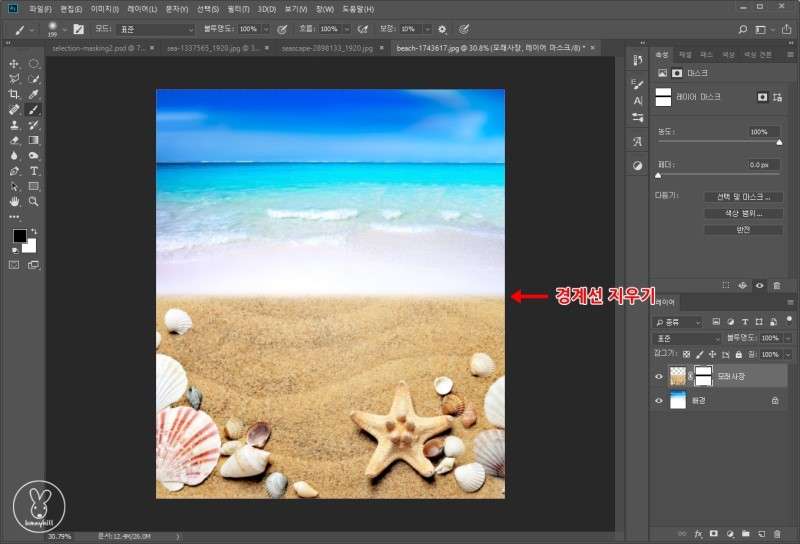800x544 pixels.
Task: Select the Zoom tool in toolbar
Action: click(34, 201)
